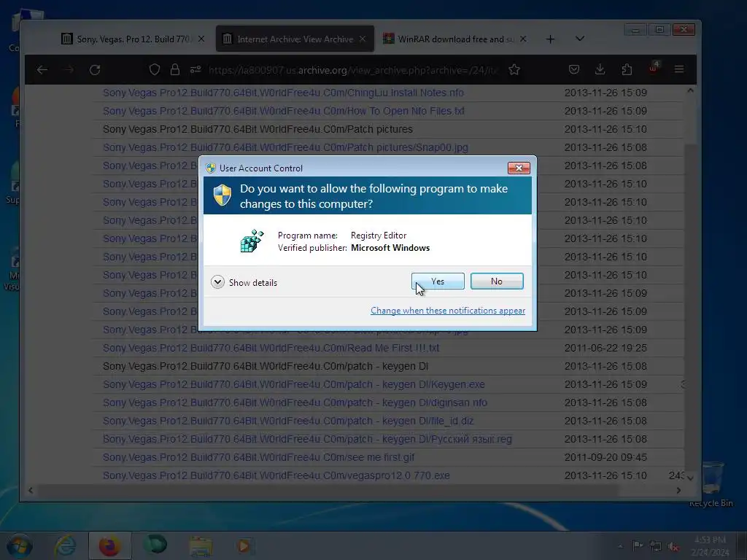Click the archive.org URL address field

click(x=352, y=70)
